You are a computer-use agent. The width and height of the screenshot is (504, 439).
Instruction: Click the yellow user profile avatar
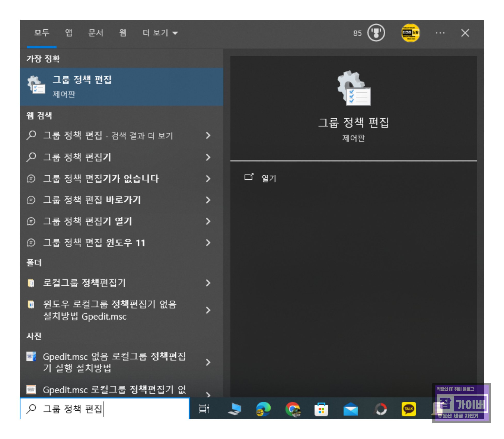(x=410, y=33)
